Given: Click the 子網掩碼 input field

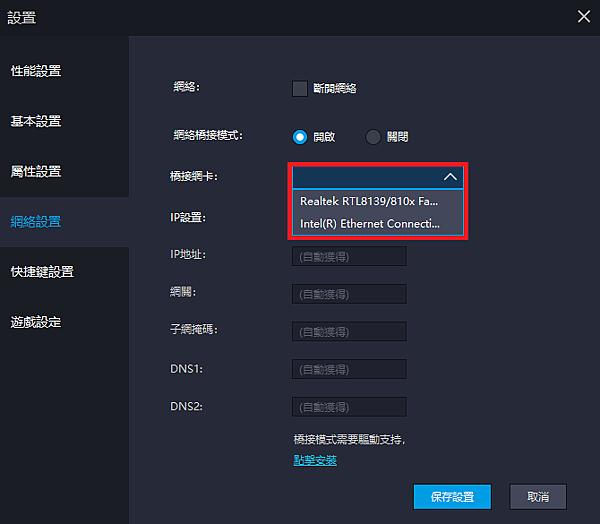Looking at the screenshot, I should [x=349, y=331].
